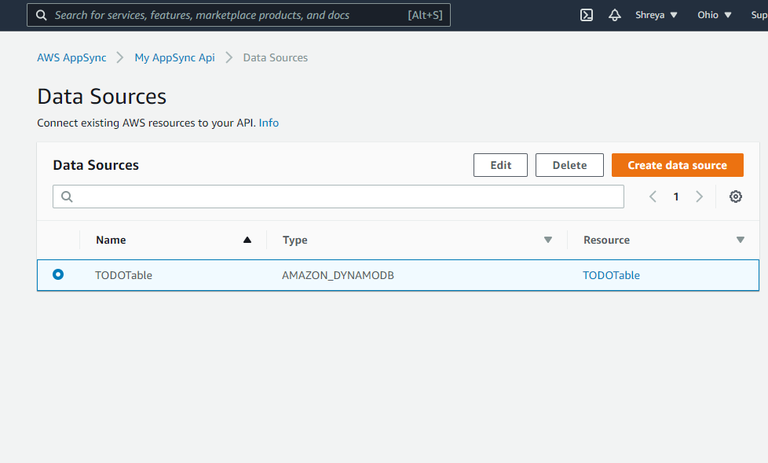Open the Shreya account dropdown
Viewport: 768px width, 463px height.
click(657, 15)
